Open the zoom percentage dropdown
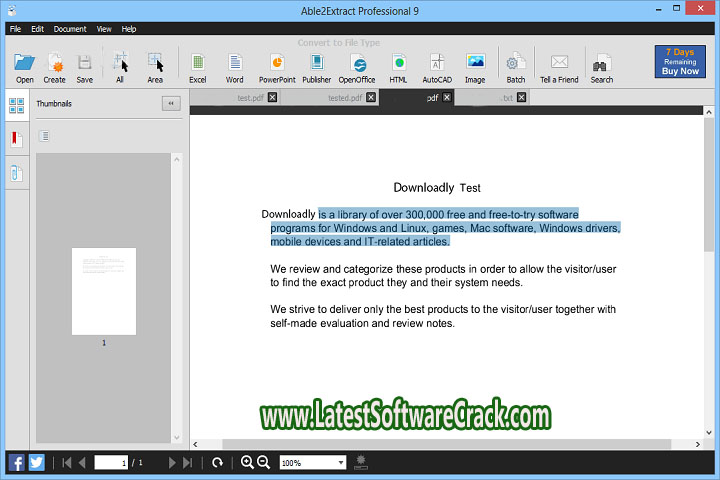The image size is (720, 480). point(341,463)
